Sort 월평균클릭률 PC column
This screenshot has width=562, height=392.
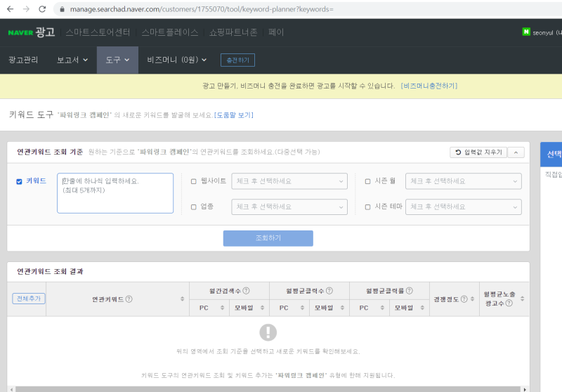point(382,308)
